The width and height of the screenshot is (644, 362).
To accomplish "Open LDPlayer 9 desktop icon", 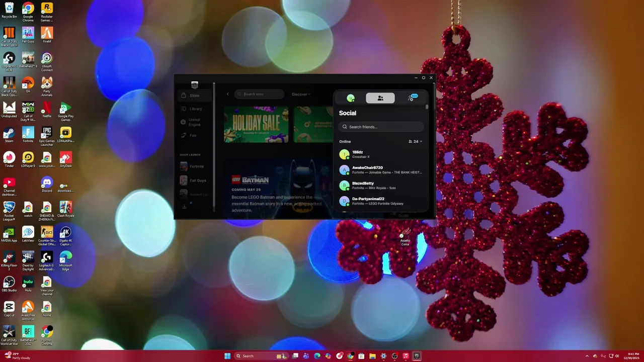I will (x=28, y=159).
